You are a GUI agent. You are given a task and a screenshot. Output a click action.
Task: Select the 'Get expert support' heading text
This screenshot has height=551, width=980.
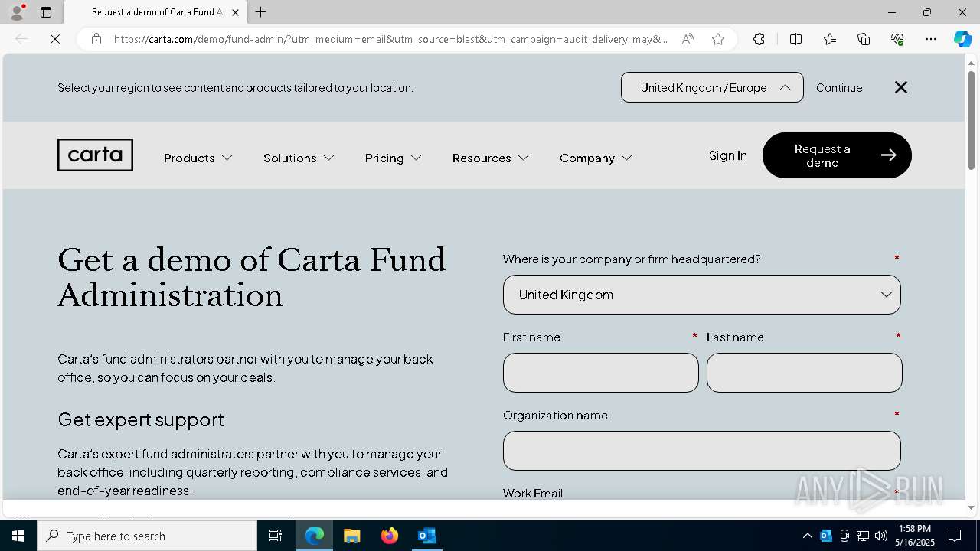pyautogui.click(x=141, y=419)
